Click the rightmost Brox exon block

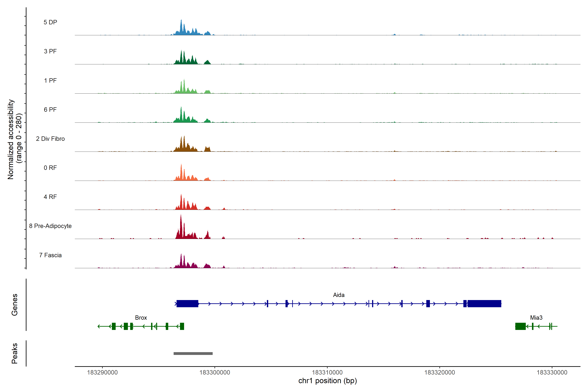pos(182,326)
